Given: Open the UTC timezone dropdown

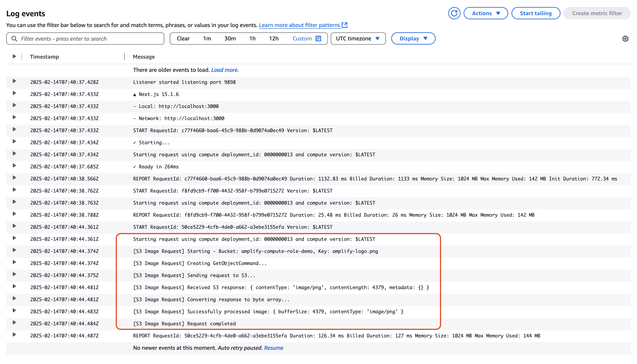Looking at the screenshot, I should click(x=358, y=38).
